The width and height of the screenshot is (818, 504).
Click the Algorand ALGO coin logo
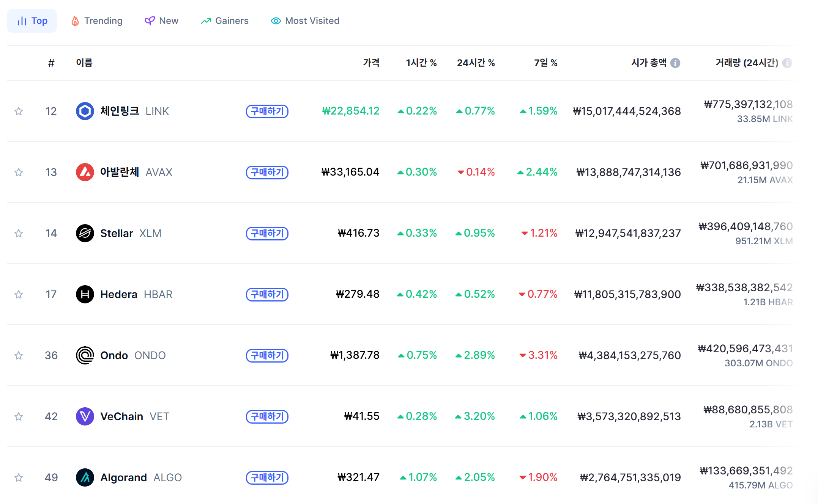coord(85,477)
